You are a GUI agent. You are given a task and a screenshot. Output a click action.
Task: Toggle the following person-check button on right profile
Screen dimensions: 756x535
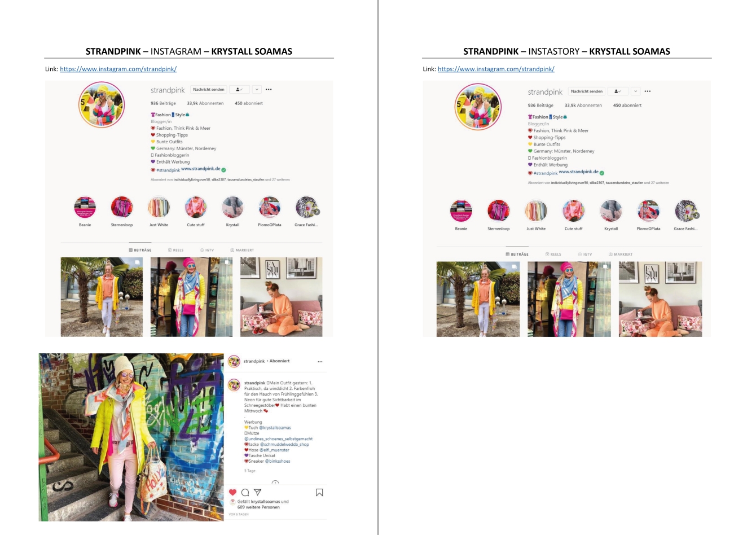618,91
